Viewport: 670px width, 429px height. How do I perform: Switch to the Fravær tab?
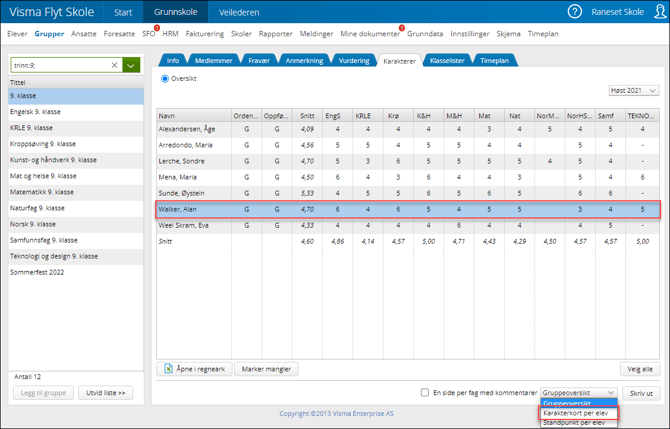pyautogui.click(x=258, y=61)
